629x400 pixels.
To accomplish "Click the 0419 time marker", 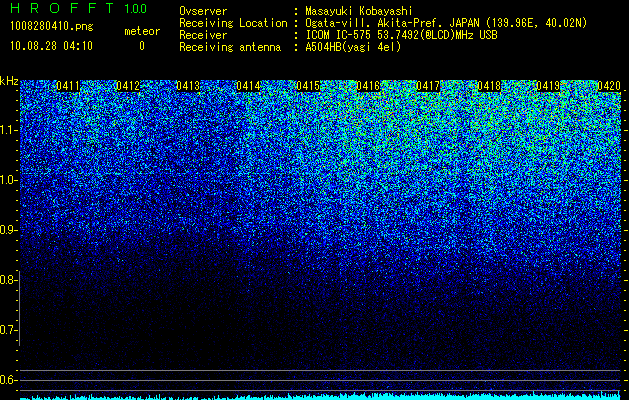I will 548,86.
